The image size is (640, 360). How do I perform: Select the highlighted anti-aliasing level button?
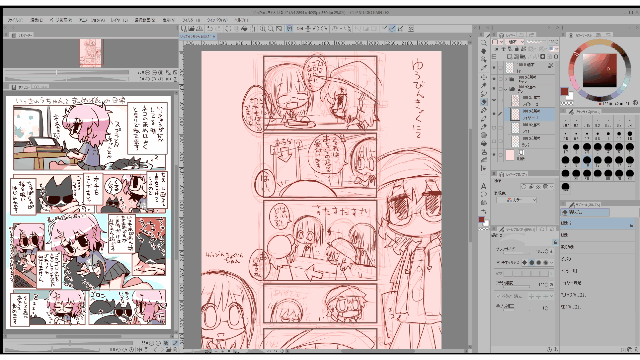tap(532, 262)
